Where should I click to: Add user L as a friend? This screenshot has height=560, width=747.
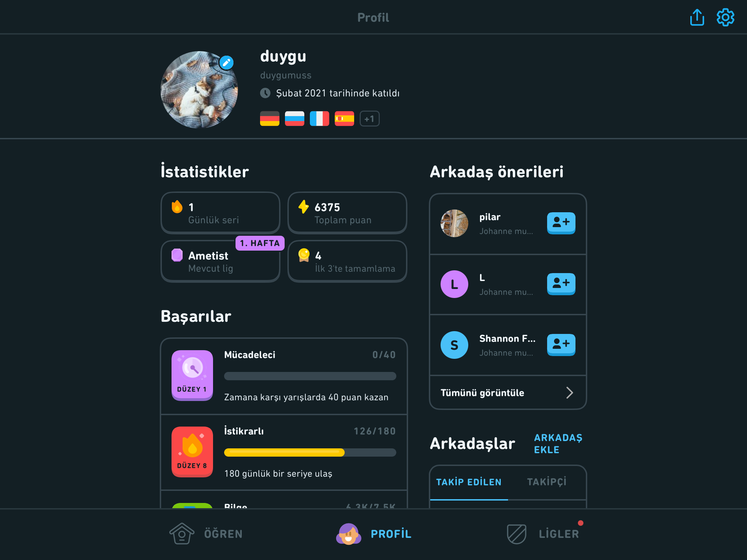[561, 284]
